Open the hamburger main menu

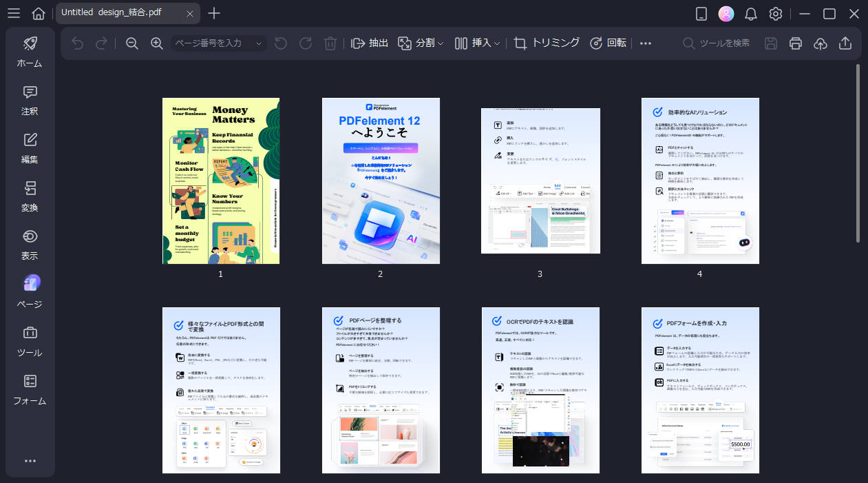pyautogui.click(x=13, y=13)
